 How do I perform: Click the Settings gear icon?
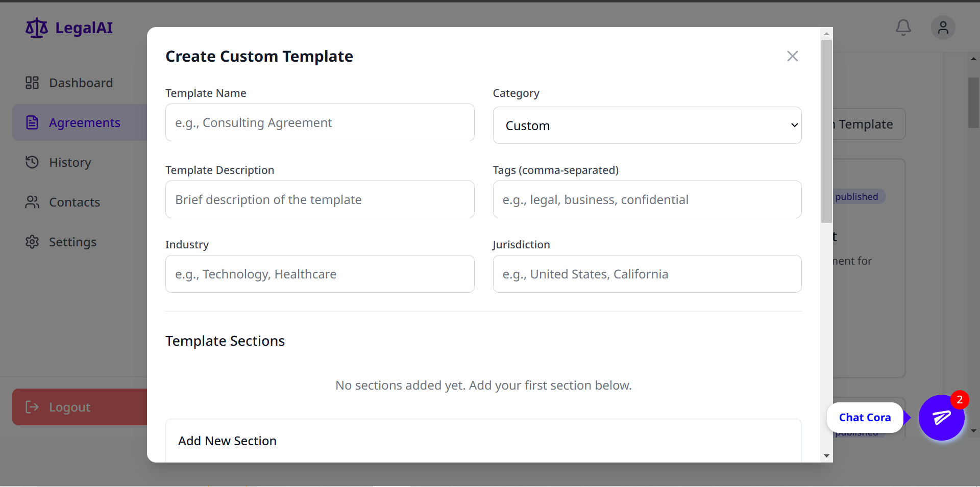click(32, 242)
